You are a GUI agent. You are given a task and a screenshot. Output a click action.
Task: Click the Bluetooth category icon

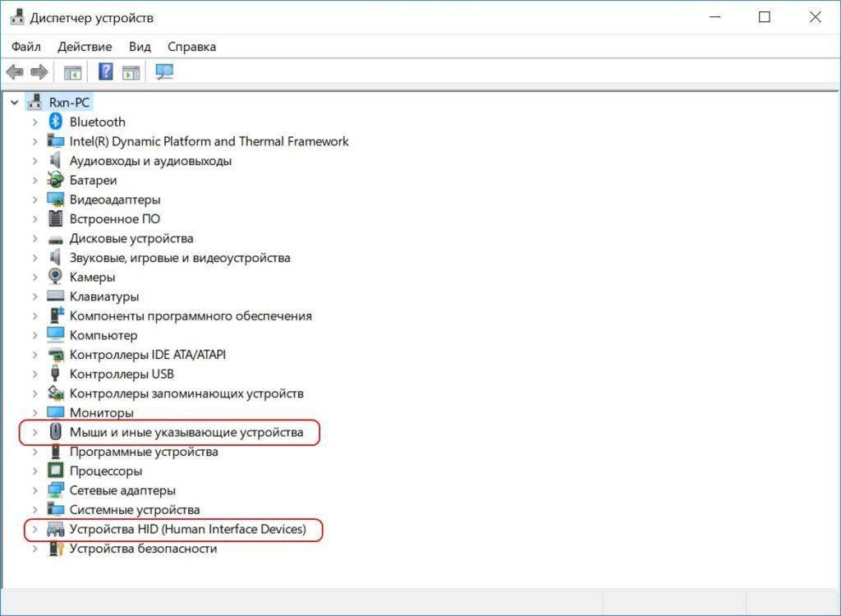tap(56, 122)
